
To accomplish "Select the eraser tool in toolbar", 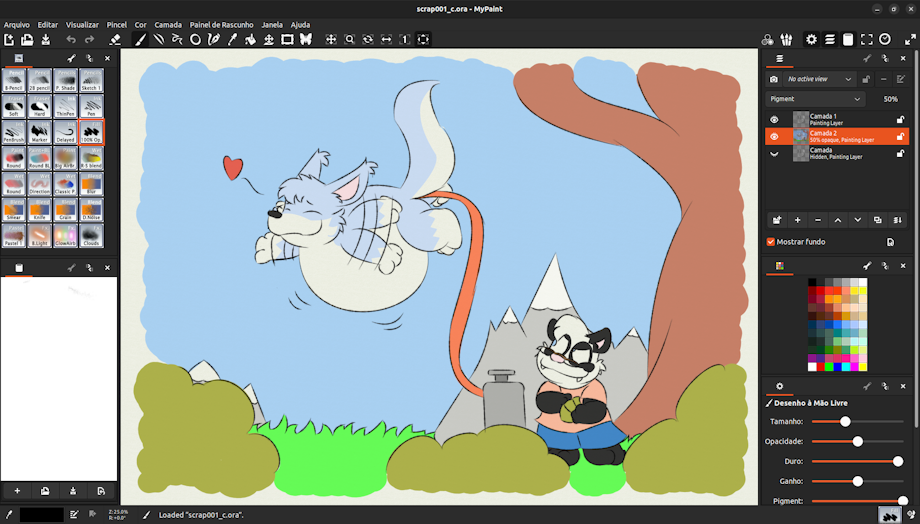I will pyautogui.click(x=115, y=40).
